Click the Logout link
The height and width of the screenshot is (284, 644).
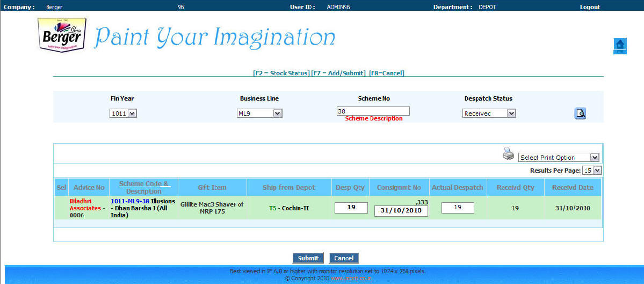tap(590, 7)
